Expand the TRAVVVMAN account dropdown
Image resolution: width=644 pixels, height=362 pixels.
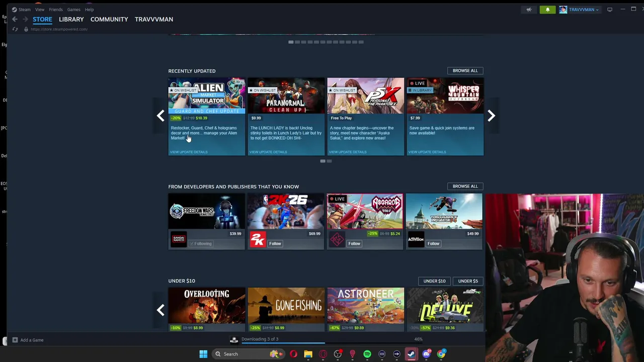(584, 10)
